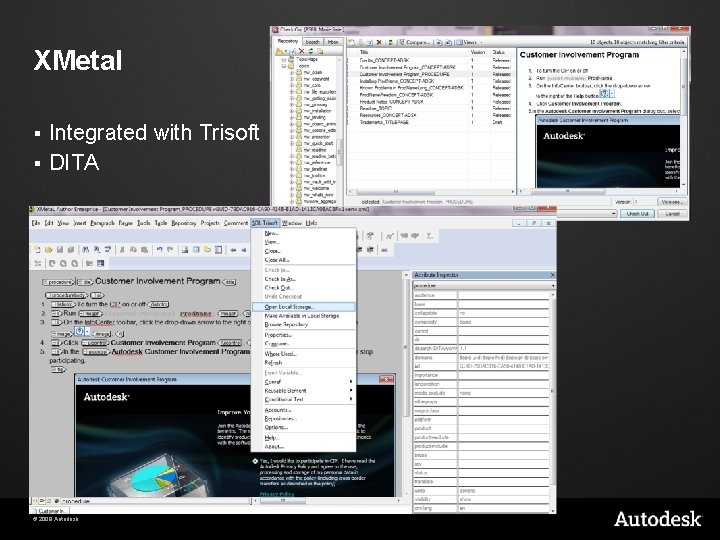The image size is (720, 540).
Task: Close the Attribute Inspector panel
Action: (x=552, y=275)
